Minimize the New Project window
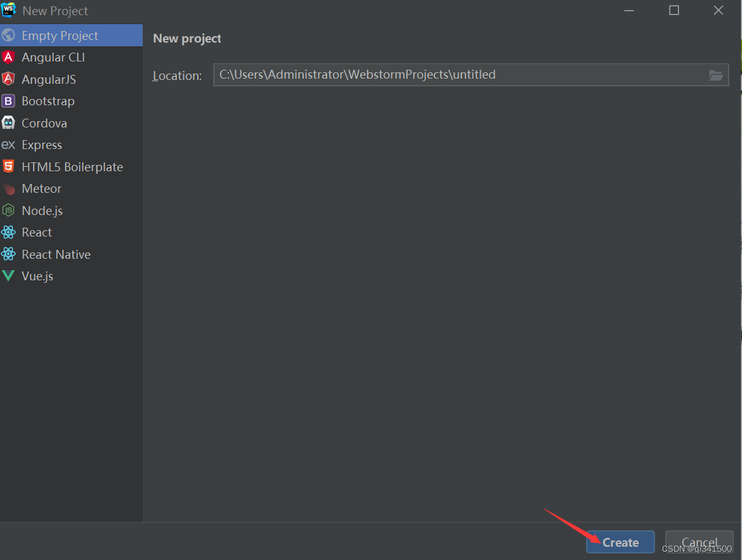 pos(629,10)
